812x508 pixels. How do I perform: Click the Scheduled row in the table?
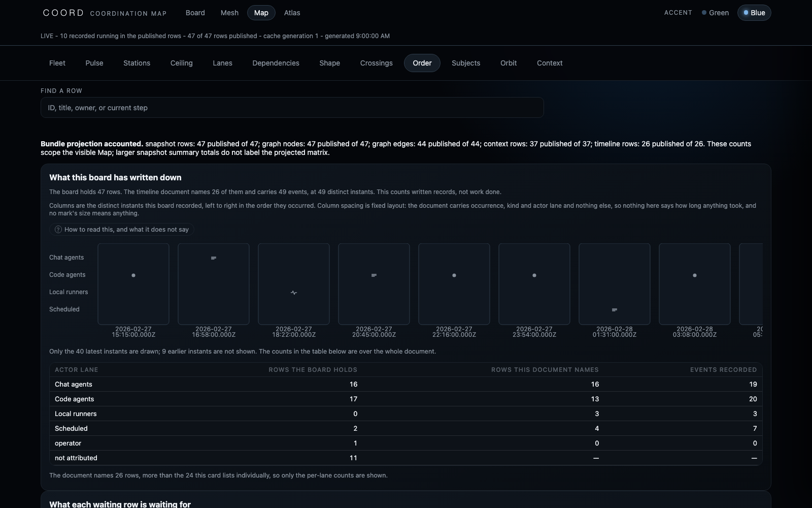[x=406, y=428]
